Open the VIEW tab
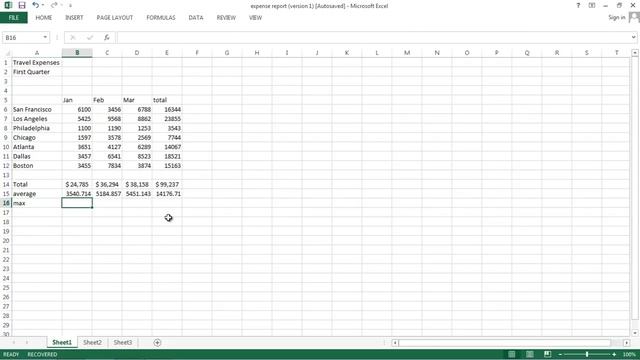 point(256,18)
